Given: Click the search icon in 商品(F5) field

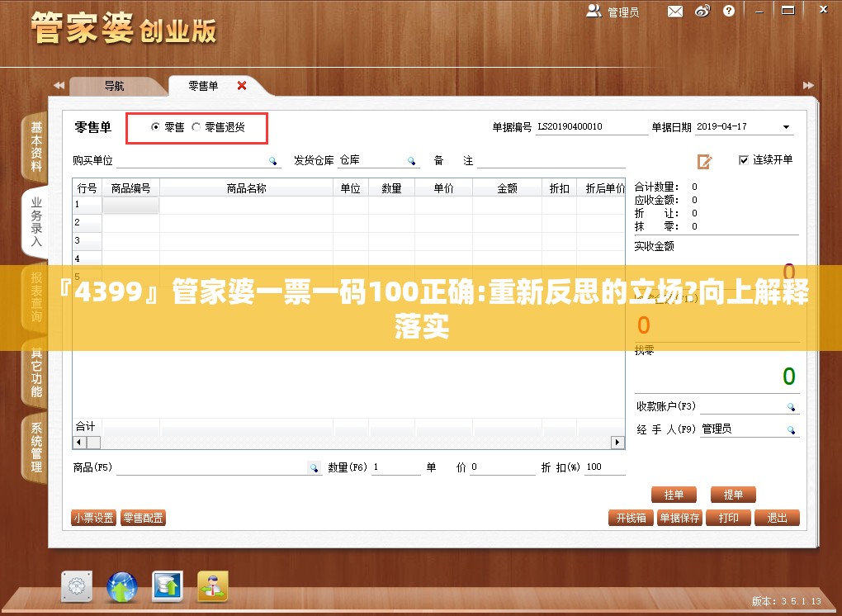Looking at the screenshot, I should tap(315, 467).
